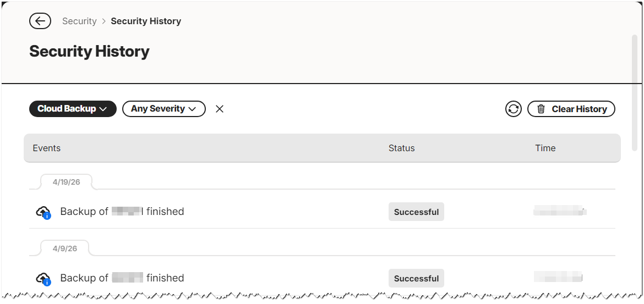Click chevron on Cloud Backup filter

[103, 109]
